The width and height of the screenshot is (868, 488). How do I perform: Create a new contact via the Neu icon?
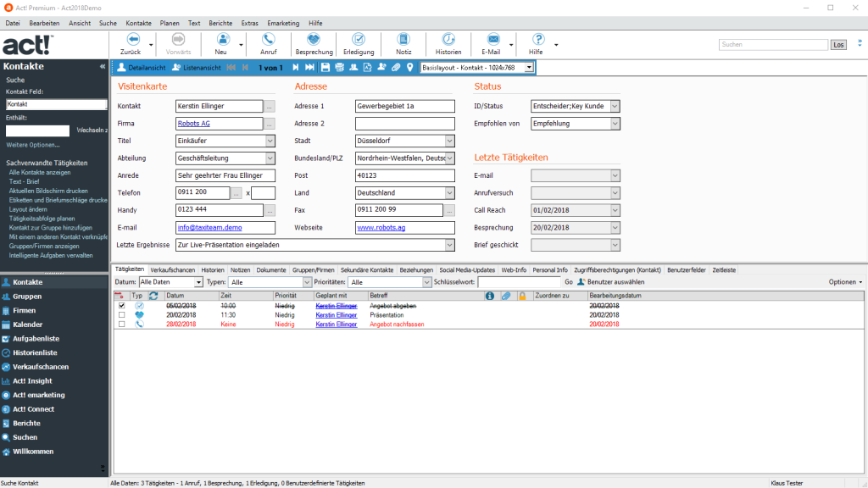[x=221, y=40]
